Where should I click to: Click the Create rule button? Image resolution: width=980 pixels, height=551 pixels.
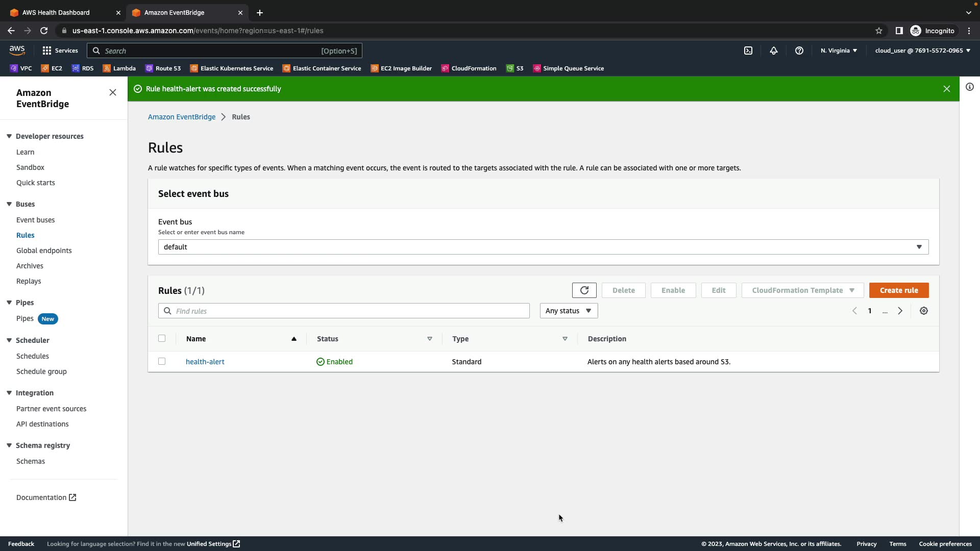tap(898, 290)
